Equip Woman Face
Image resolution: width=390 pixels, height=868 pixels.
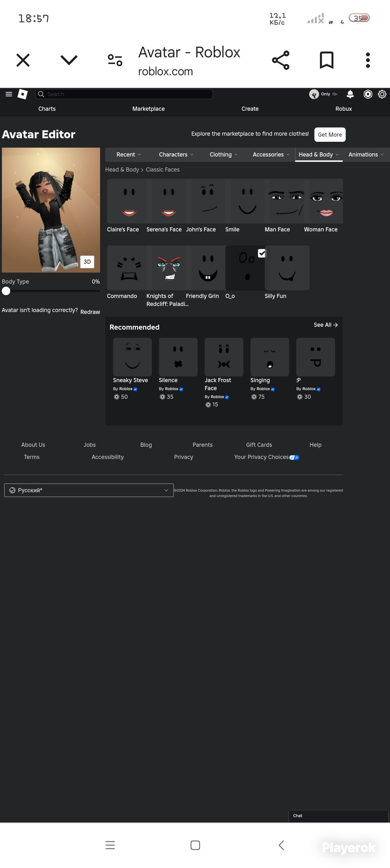(324, 201)
